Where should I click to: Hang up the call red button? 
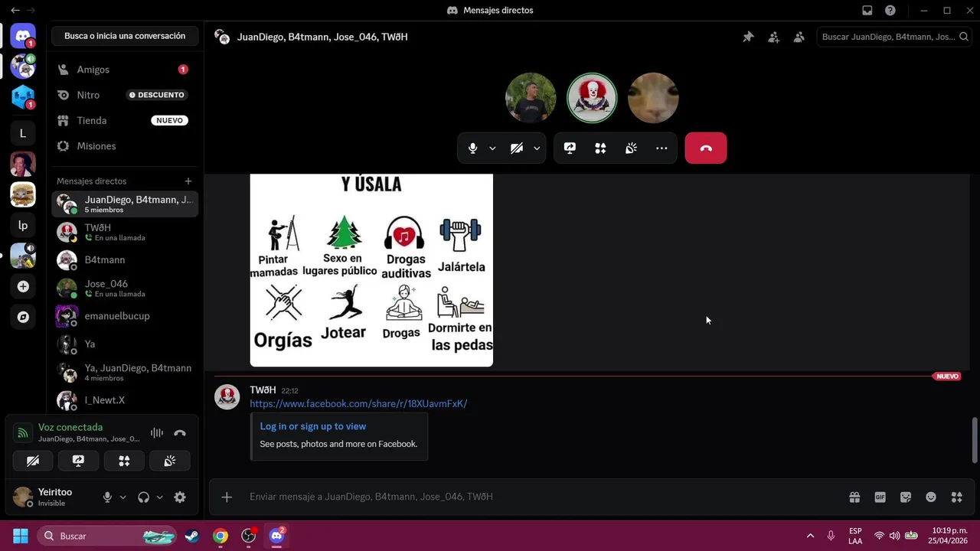click(706, 148)
